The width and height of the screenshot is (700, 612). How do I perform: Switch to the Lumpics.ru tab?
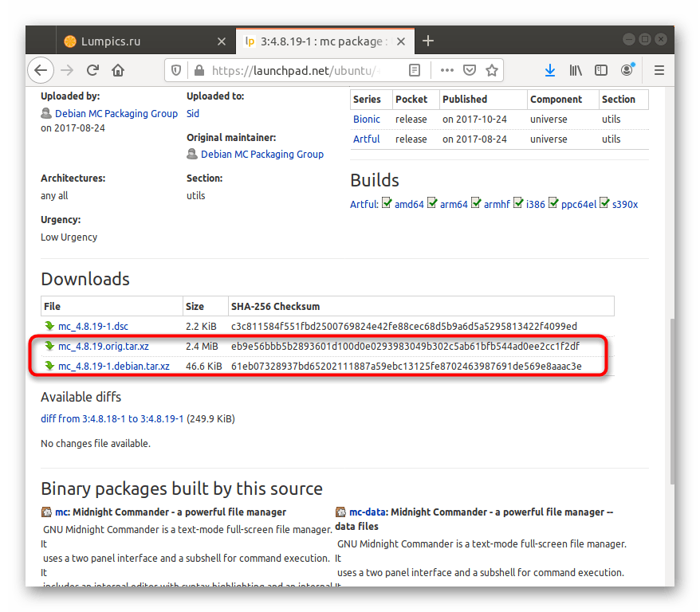136,41
